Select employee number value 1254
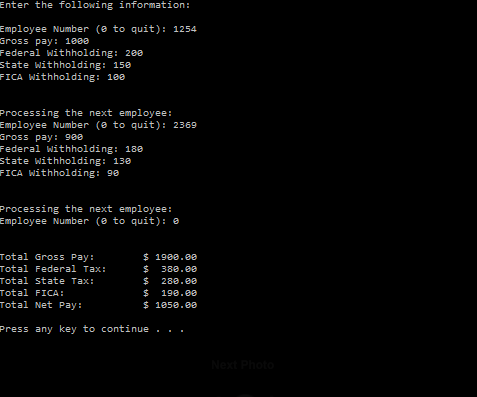The width and height of the screenshot is (477, 397). pos(185,29)
